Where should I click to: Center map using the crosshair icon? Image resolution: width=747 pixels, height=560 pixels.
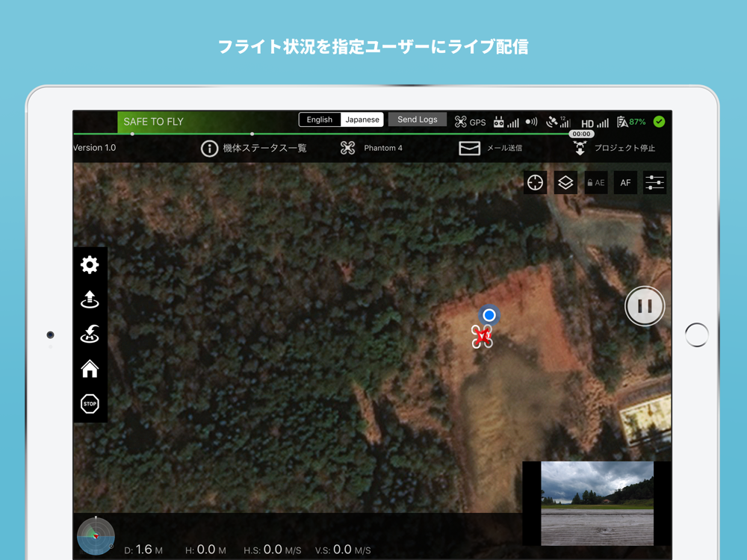coord(535,182)
